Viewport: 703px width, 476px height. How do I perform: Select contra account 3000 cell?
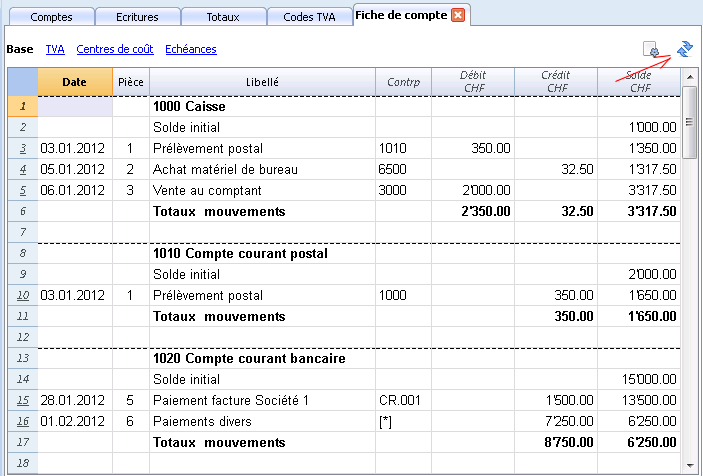pyautogui.click(x=404, y=190)
